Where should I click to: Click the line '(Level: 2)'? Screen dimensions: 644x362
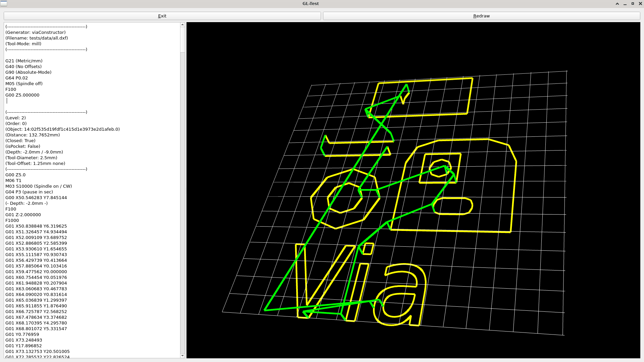pos(15,118)
